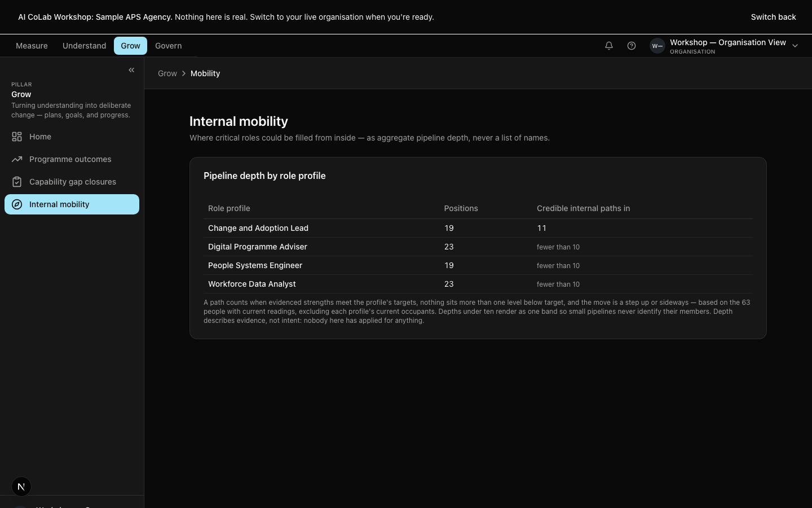Click 'fewer than 10' for People Systems Engineer
The width and height of the screenshot is (812, 508).
pos(558,266)
